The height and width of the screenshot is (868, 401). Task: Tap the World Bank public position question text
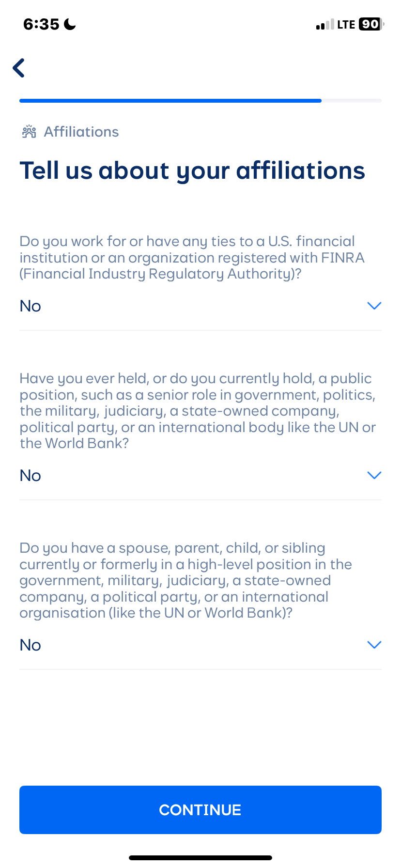[x=198, y=411]
